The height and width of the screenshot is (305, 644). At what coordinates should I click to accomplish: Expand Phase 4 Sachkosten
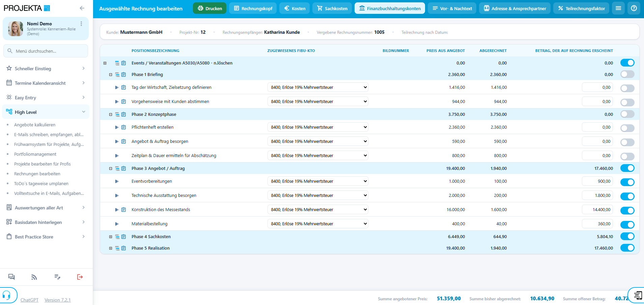110,237
